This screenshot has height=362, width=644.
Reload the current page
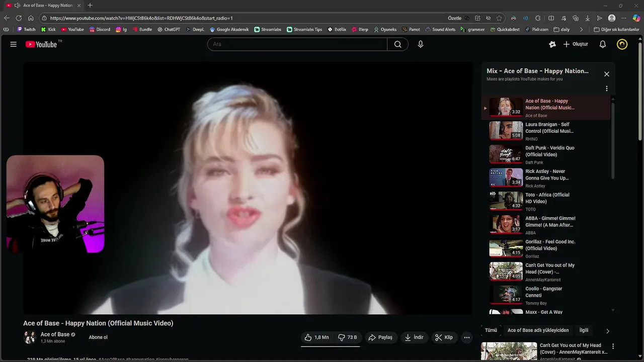(19, 18)
